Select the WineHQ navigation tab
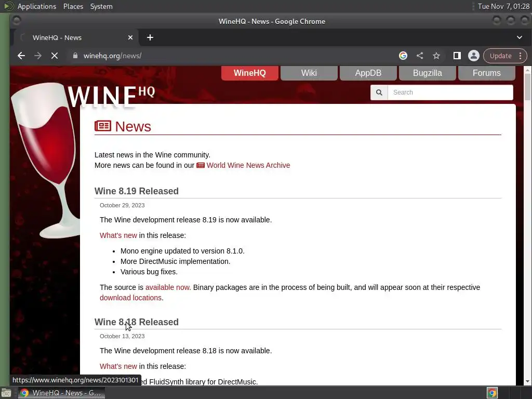Viewport: 532px width, 399px height. click(x=250, y=73)
